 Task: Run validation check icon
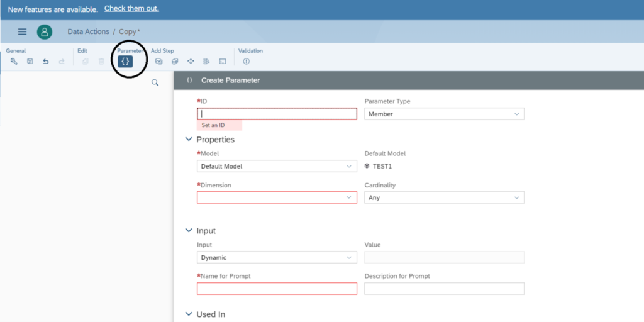point(246,62)
